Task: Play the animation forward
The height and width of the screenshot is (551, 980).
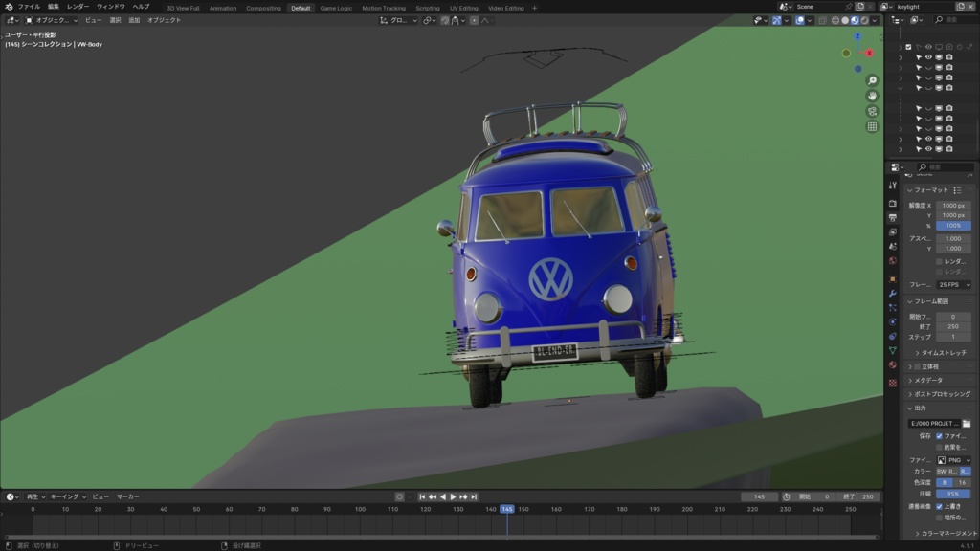Action: [453, 496]
